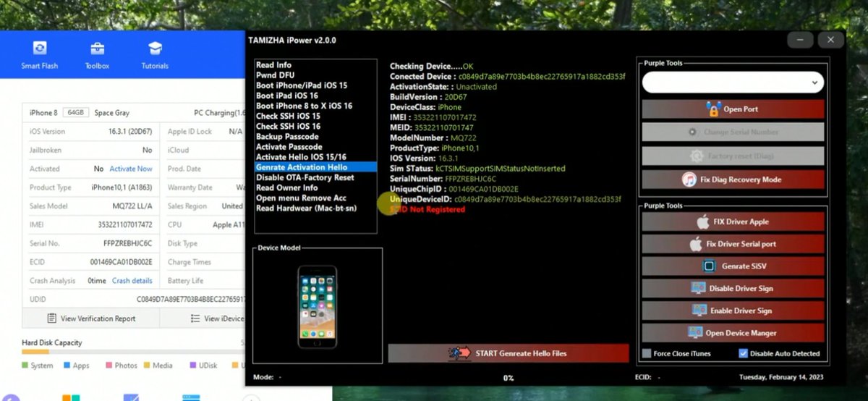Click the BuildVersion 20D67 line
The image size is (868, 401).
click(427, 96)
